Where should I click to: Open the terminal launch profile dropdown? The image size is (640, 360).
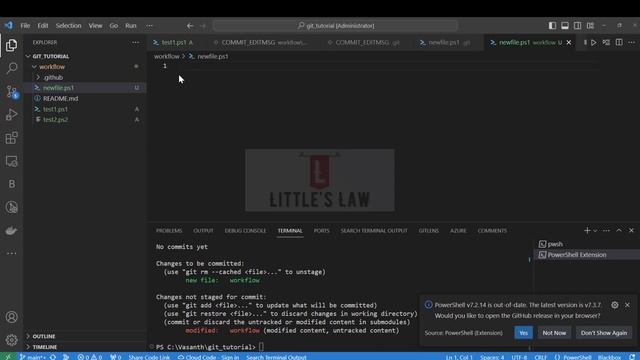595,231
